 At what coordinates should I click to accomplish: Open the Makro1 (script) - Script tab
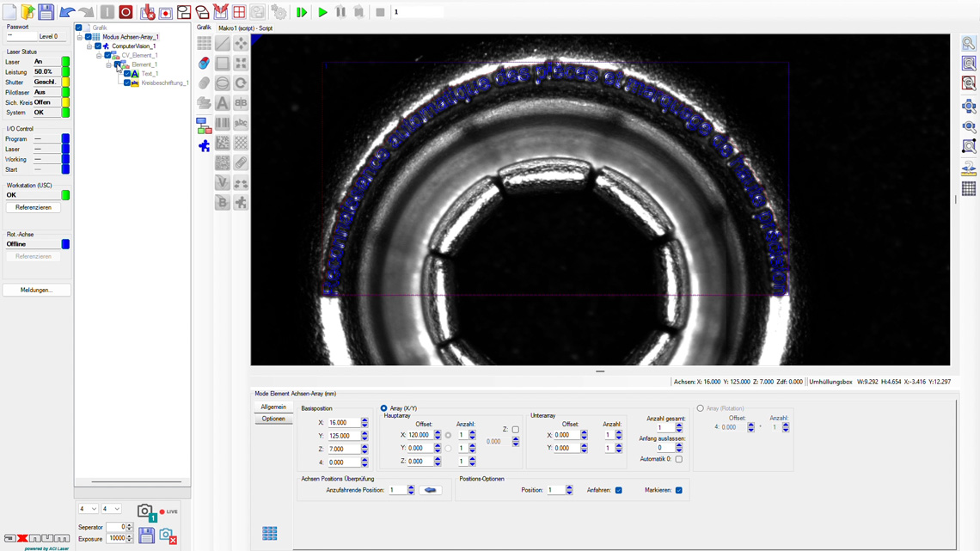(x=245, y=28)
